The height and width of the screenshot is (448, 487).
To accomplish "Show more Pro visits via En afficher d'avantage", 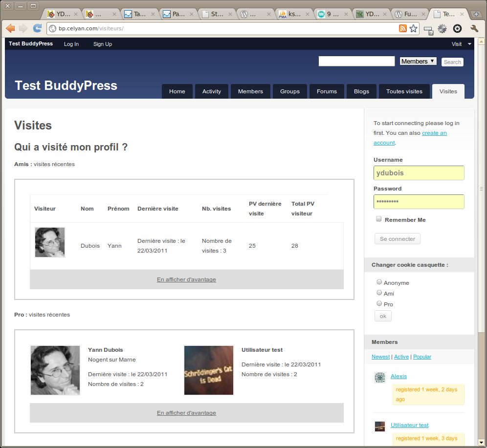I will 186,413.
